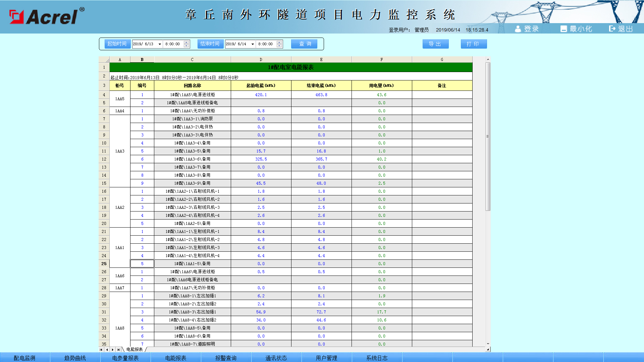This screenshot has height=362, width=644.
Task: Click scroll down arrow of spreadsheet
Action: (x=488, y=344)
